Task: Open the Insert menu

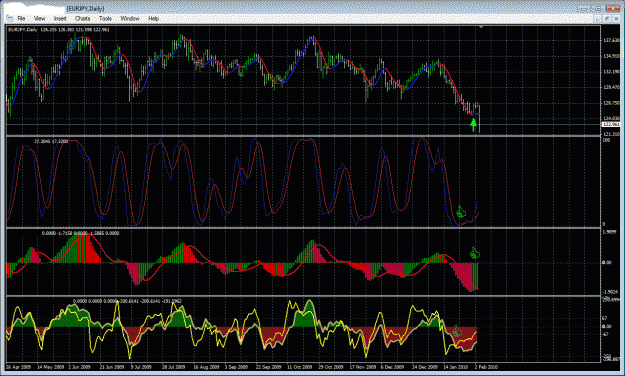Action: click(60, 18)
